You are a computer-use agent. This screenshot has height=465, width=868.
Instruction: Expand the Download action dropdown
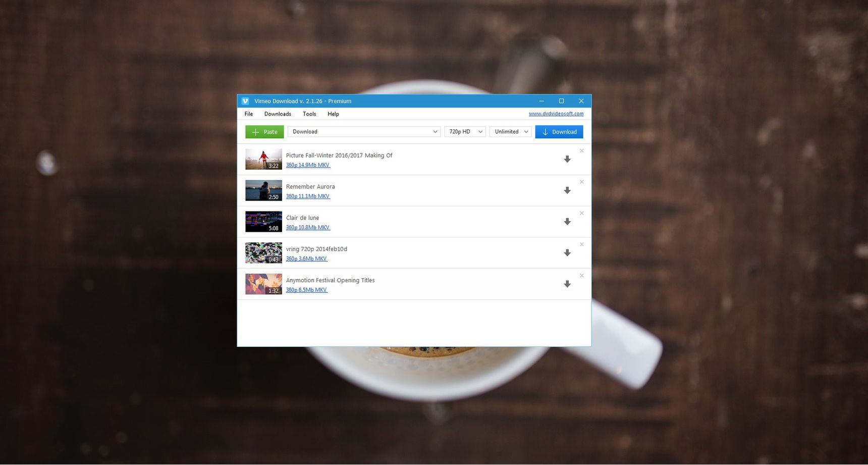point(364,132)
